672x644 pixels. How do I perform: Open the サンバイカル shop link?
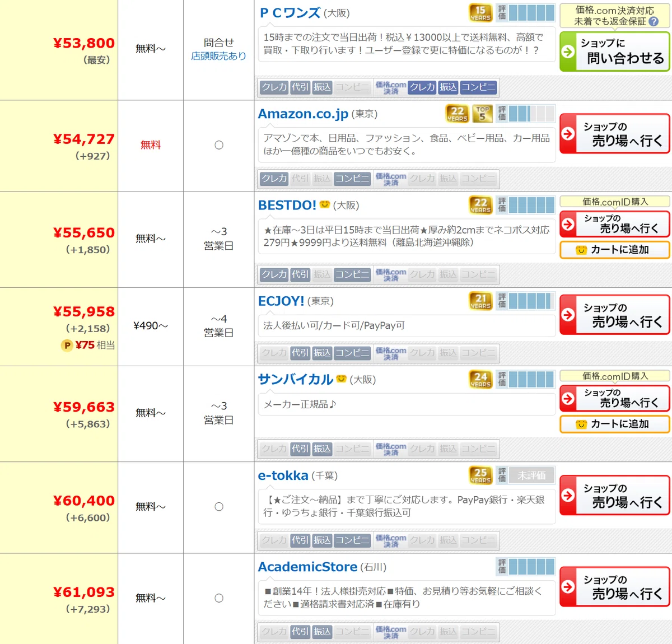click(296, 380)
